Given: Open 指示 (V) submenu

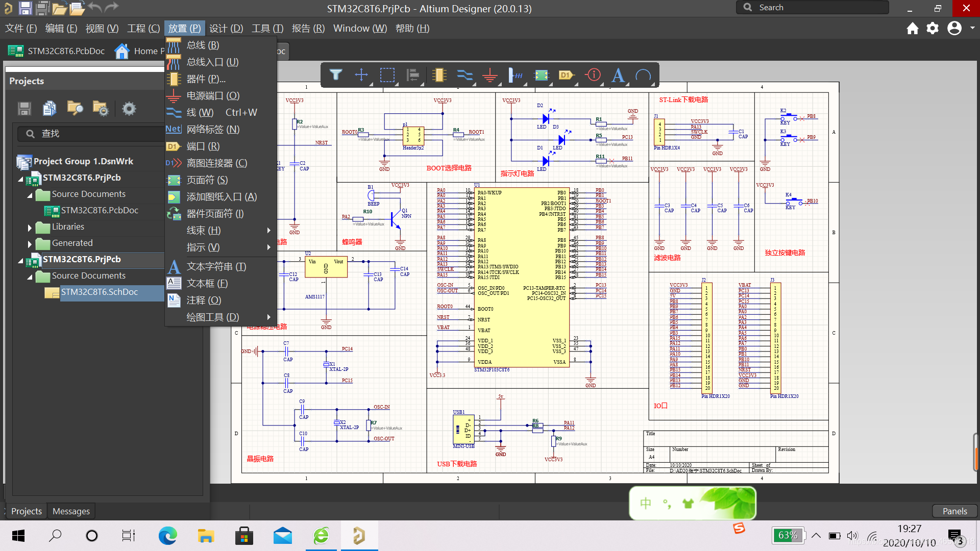Looking at the screenshot, I should point(220,247).
